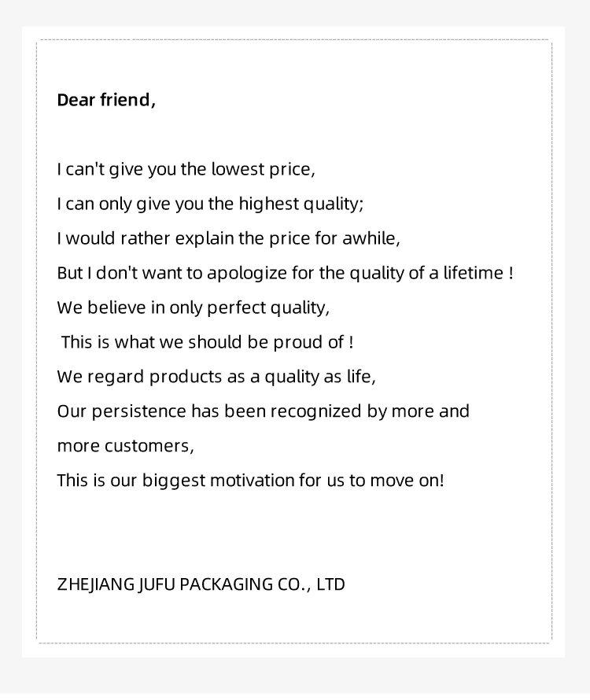Click "We believe in only perfect quality" line
Viewport: 590px width, 700px height.
pos(193,308)
